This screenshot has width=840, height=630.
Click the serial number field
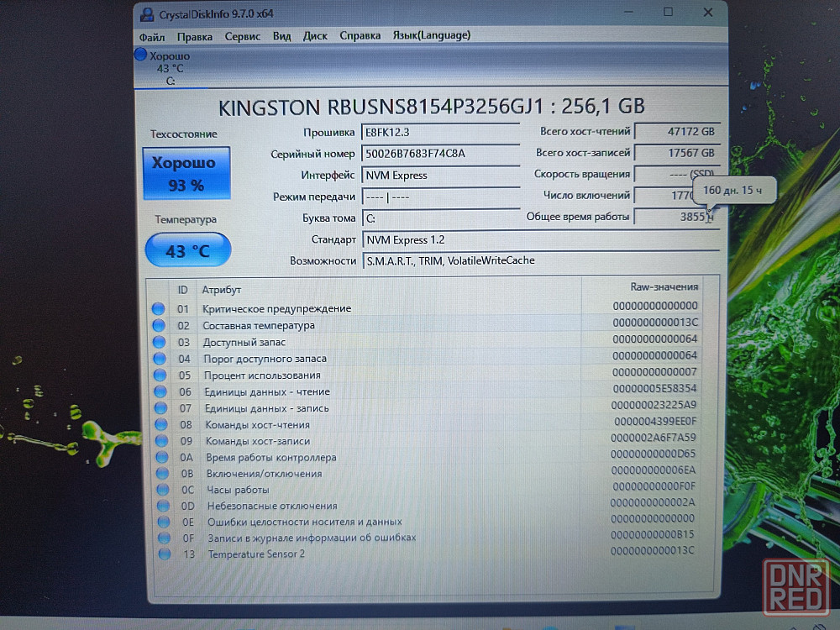(440, 154)
